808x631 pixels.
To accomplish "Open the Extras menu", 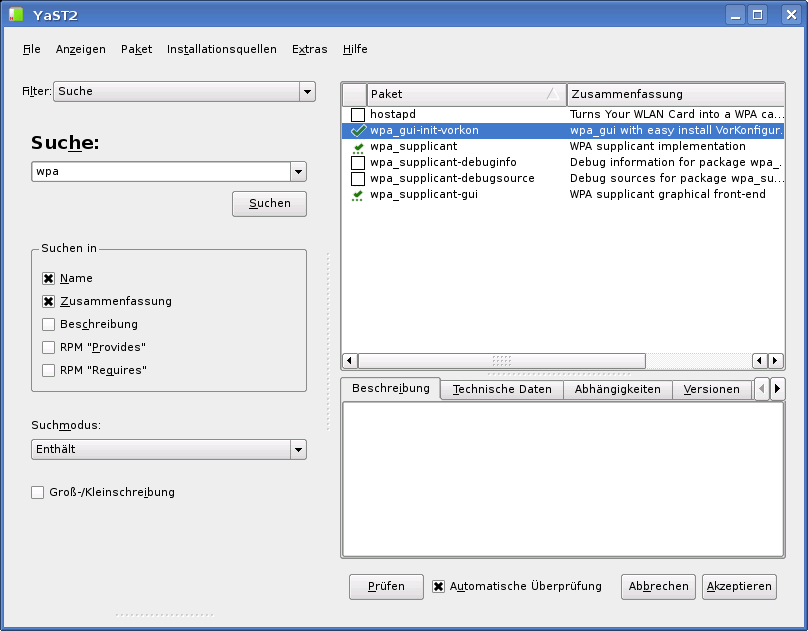I will [x=310, y=49].
